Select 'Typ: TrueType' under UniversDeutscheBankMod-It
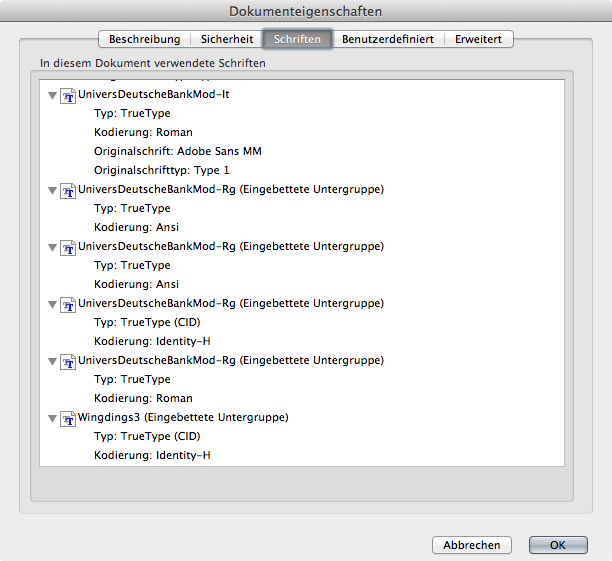Viewport: 612px width, 561px height. 132,113
